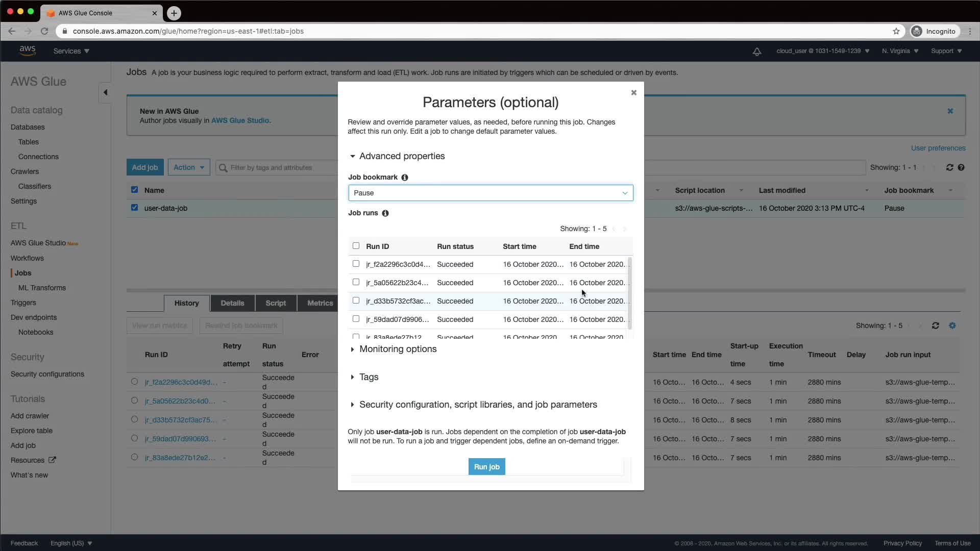Click the help question mark icon
The width and height of the screenshot is (980, 551).
961,167
